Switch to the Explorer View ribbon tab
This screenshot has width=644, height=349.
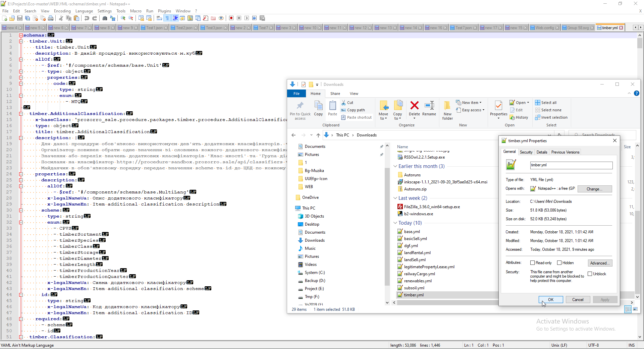[x=354, y=94]
